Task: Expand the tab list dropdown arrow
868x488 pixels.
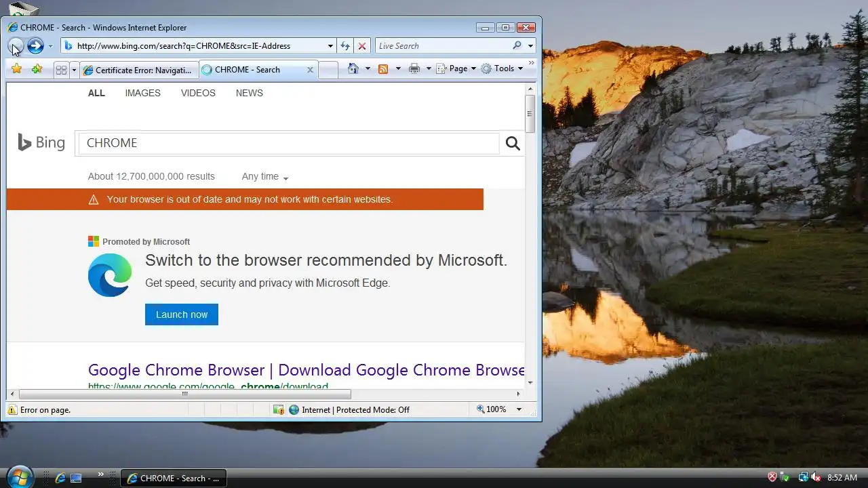Action: [x=74, y=70]
